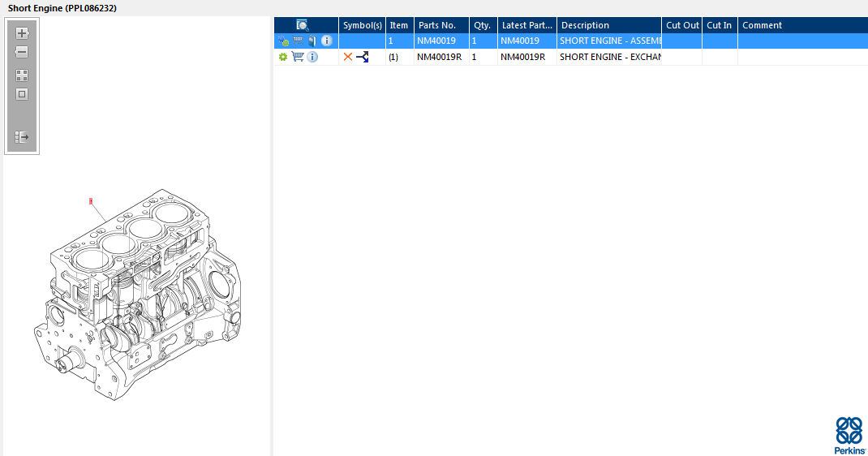Click SHORT ENGINE - EXCHANGE description
The height and width of the screenshot is (456, 868).
tap(611, 57)
